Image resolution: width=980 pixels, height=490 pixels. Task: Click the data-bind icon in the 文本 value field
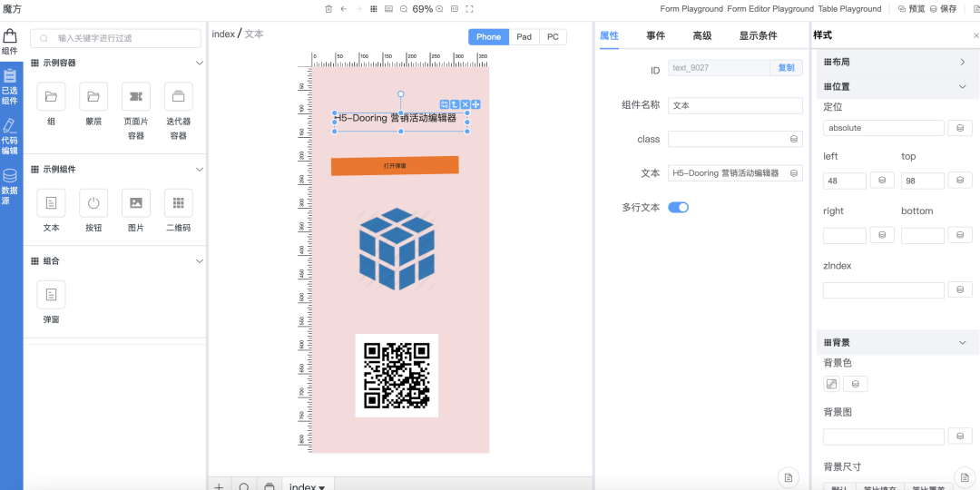[x=794, y=173]
